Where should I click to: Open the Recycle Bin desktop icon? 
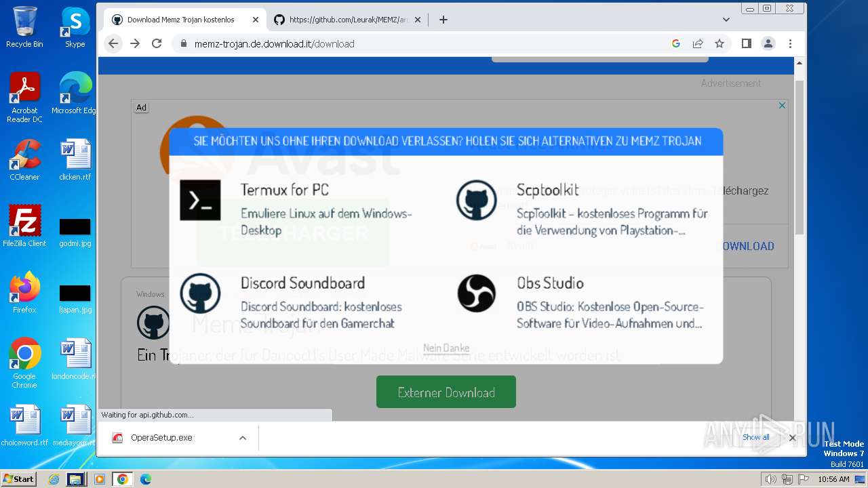pos(24,27)
